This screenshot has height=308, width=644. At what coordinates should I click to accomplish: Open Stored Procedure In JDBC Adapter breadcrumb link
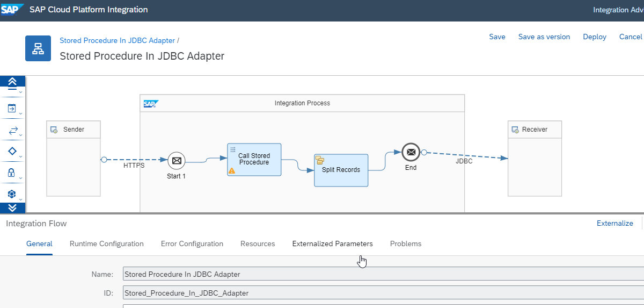coord(118,40)
